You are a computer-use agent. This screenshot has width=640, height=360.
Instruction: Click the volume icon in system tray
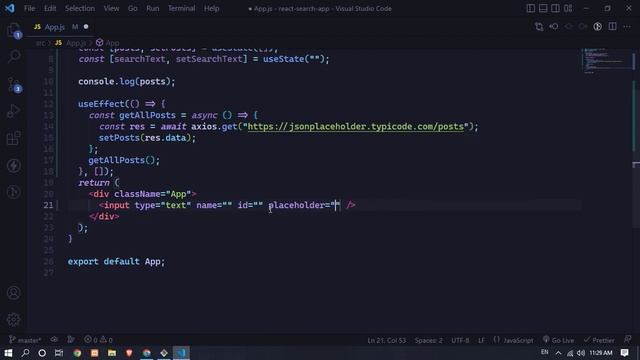[581, 353]
